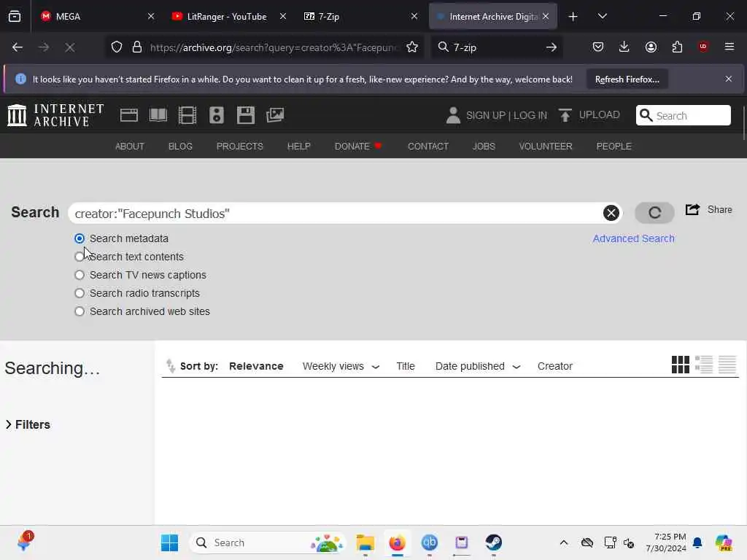The height and width of the screenshot is (560, 747).
Task: Switch results to tile grid view
Action: (681, 365)
